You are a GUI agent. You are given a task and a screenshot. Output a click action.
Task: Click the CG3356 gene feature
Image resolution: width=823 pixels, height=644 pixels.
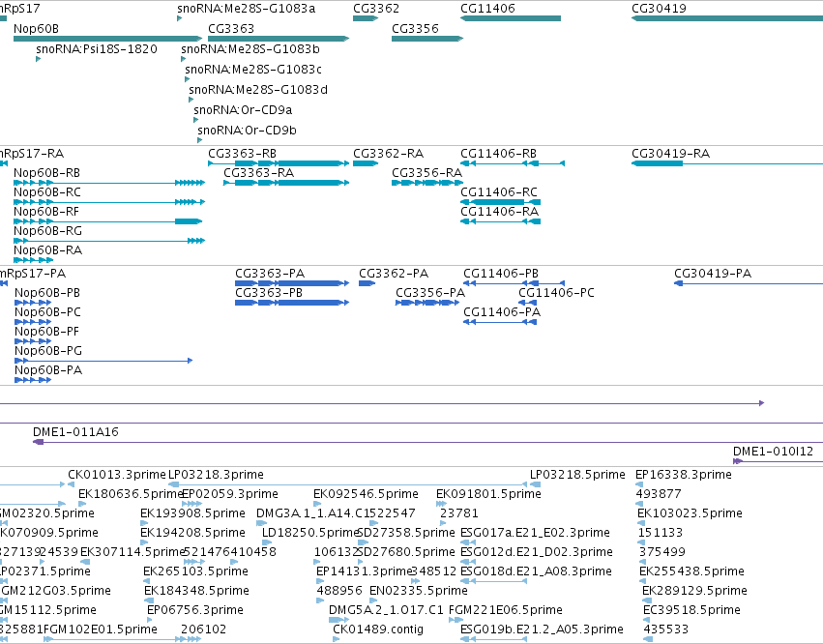tap(427, 39)
